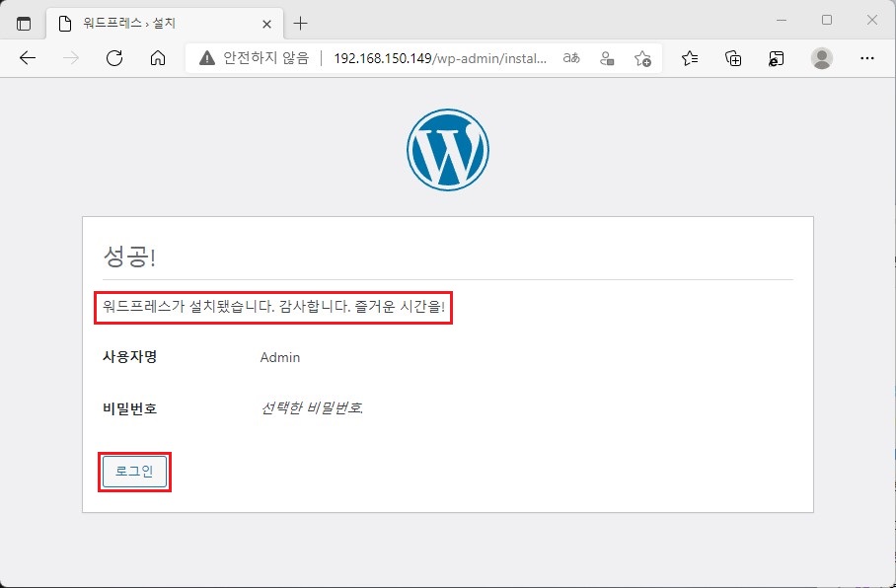This screenshot has height=588, width=896.
Task: Click the 안전하지 않음 security warning icon
Action: (x=207, y=57)
